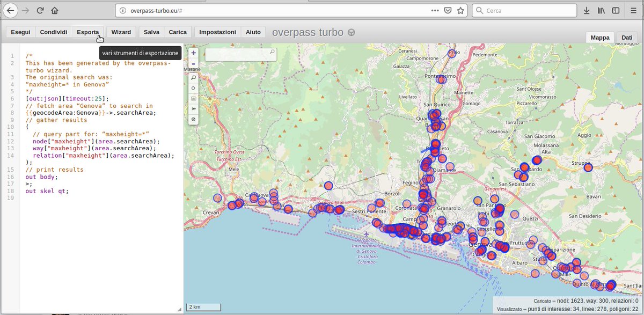
Task: Switch to the Dati tab
Action: pyautogui.click(x=627, y=37)
